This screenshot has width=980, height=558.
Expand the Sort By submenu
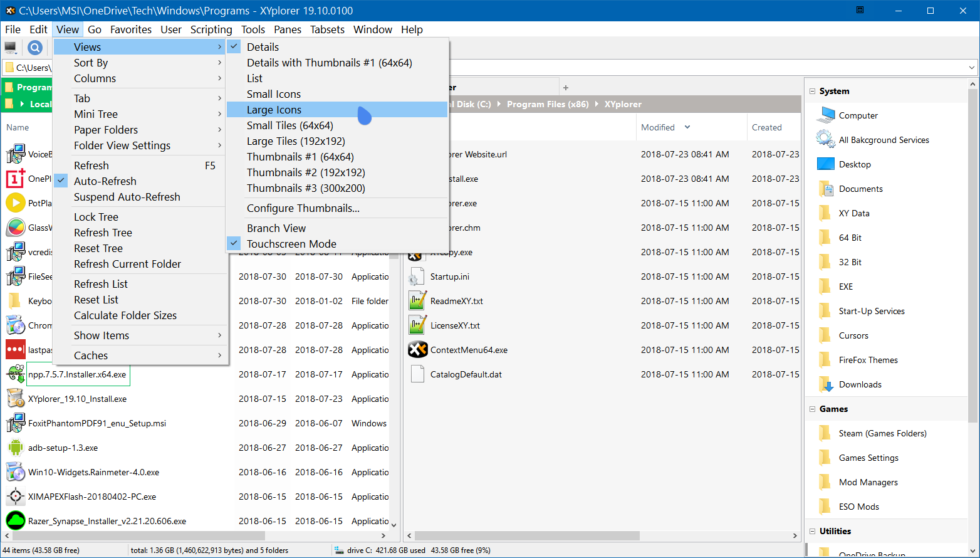[139, 63]
